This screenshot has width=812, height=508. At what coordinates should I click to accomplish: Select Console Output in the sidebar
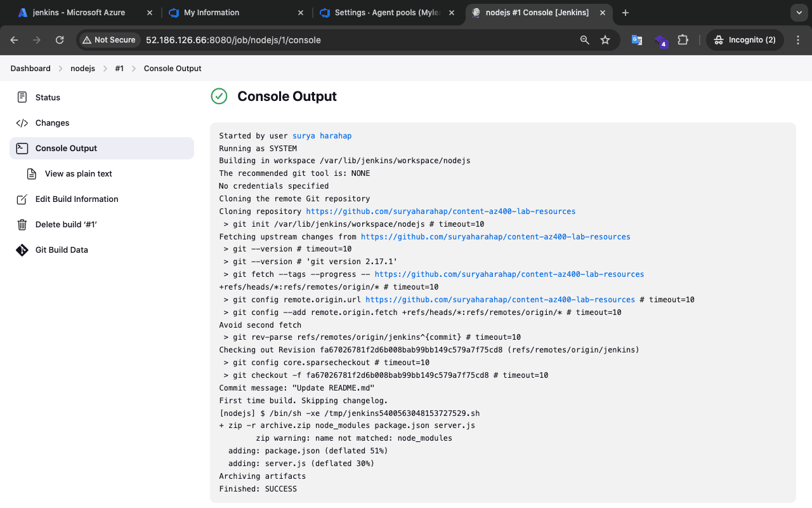(101, 148)
